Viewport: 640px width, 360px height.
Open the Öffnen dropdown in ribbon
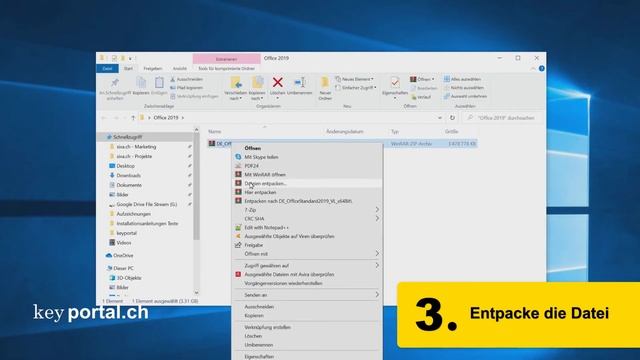click(x=422, y=79)
